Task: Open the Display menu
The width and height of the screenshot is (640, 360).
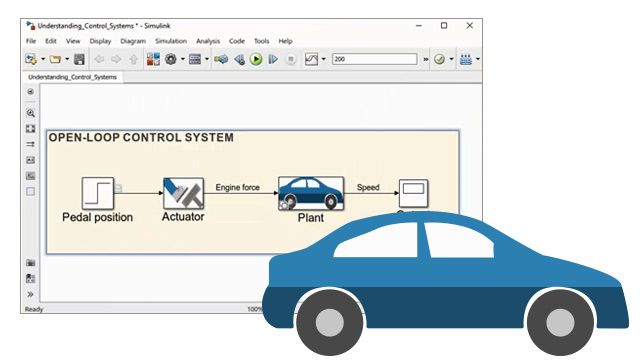Action: (x=100, y=41)
